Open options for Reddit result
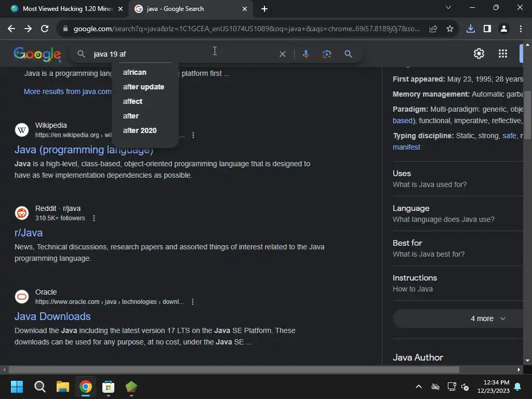 coord(94,218)
